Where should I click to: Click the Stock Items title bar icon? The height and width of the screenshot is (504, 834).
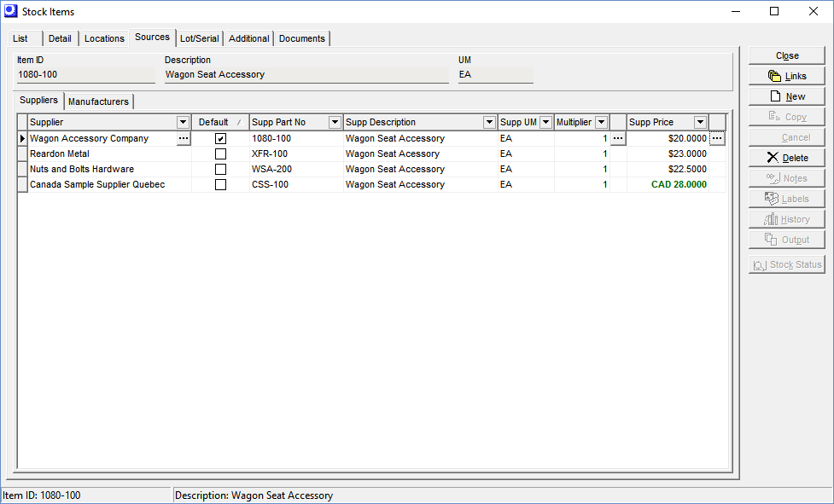coord(9,11)
